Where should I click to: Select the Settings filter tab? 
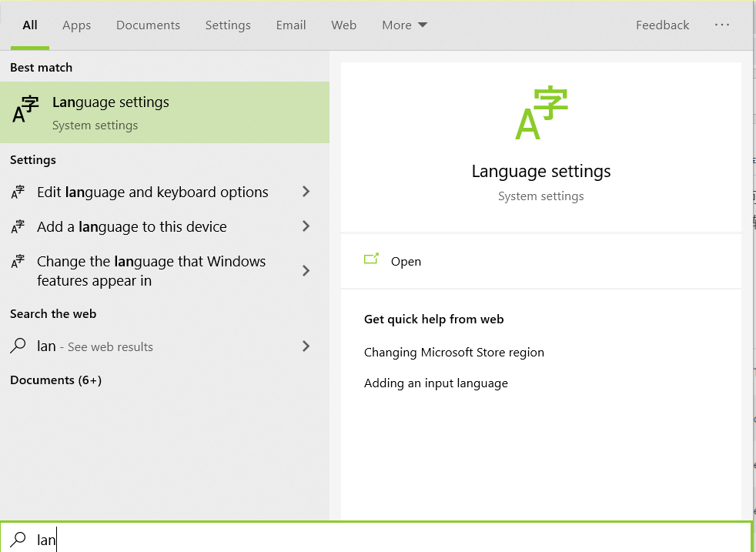point(228,25)
